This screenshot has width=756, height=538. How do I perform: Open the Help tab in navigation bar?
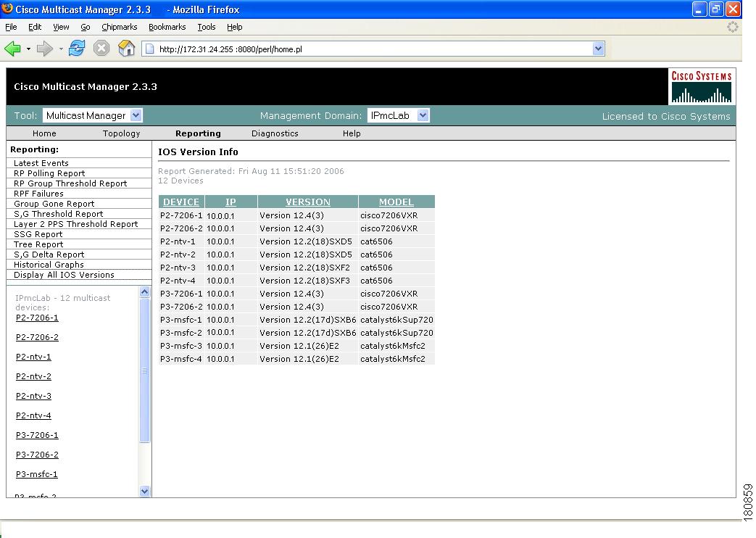[352, 133]
